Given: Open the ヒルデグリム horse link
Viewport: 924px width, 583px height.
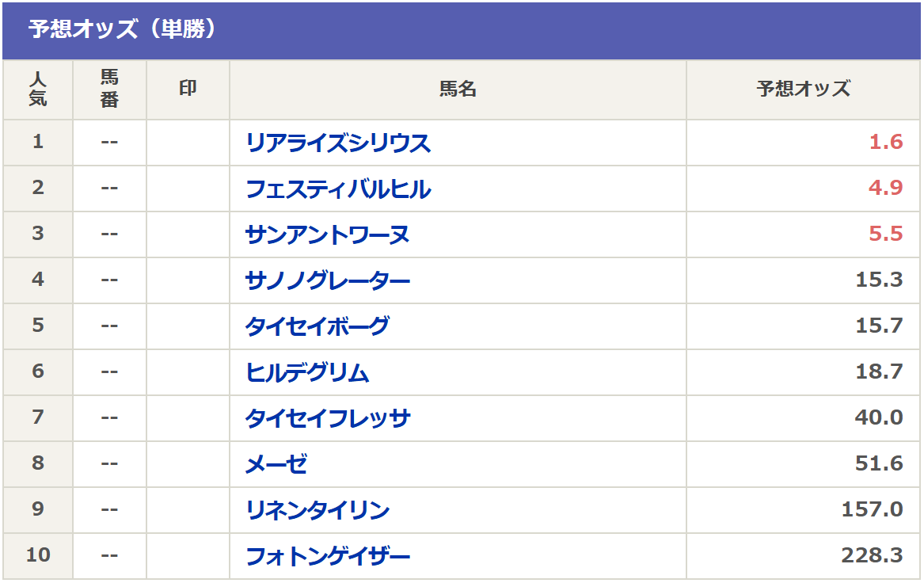Looking at the screenshot, I should [307, 372].
